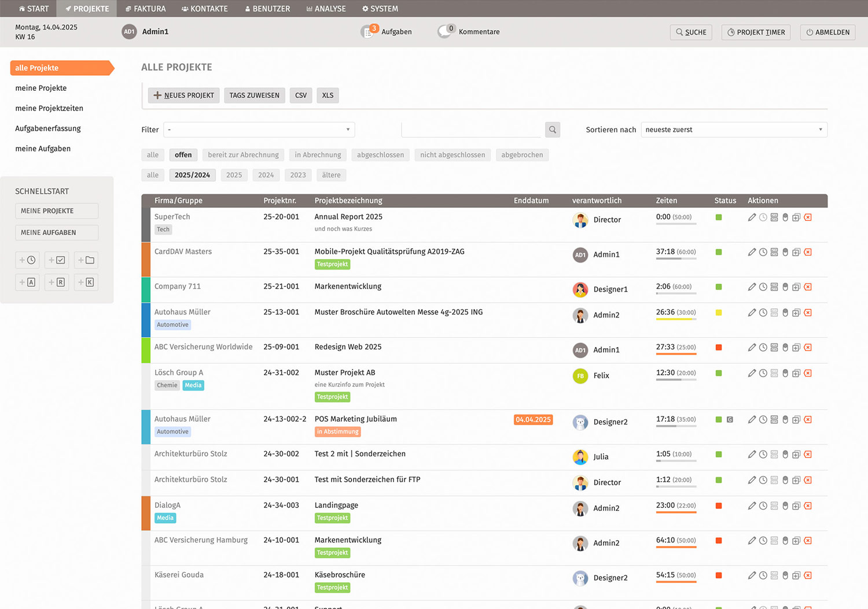
Task: Switch to the FAKTURA menu tab
Action: (145, 9)
